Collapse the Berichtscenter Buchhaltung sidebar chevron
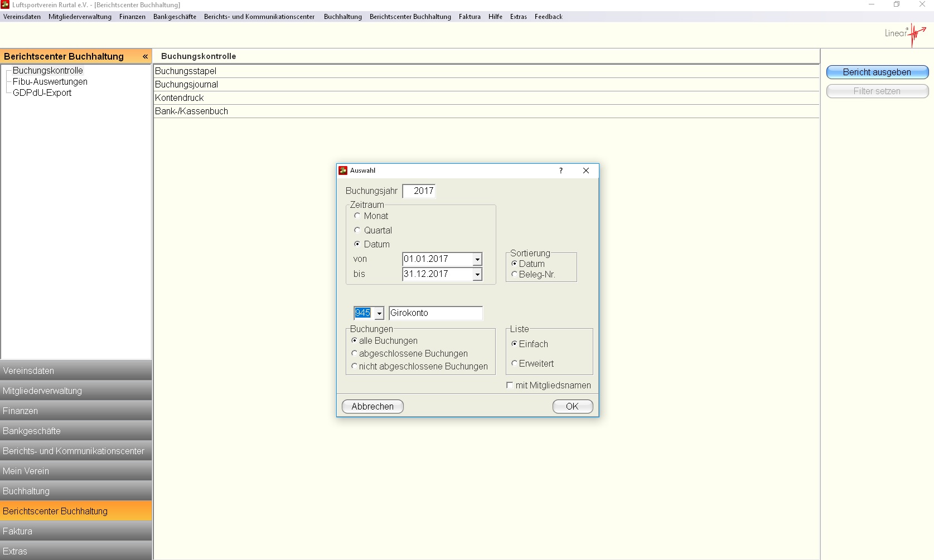 click(x=145, y=56)
